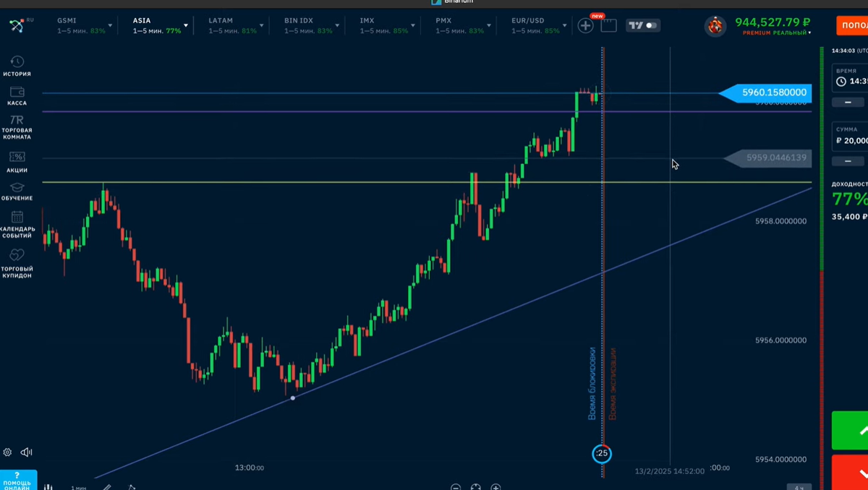Open the Premium Реальный account dropdown
Image resolution: width=868 pixels, height=490 pixels.
coord(777,33)
